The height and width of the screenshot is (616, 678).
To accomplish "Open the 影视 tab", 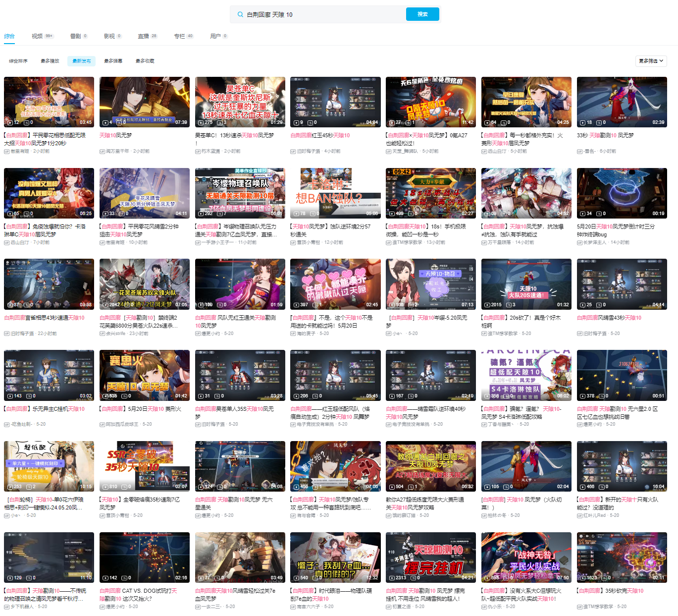I will [112, 36].
